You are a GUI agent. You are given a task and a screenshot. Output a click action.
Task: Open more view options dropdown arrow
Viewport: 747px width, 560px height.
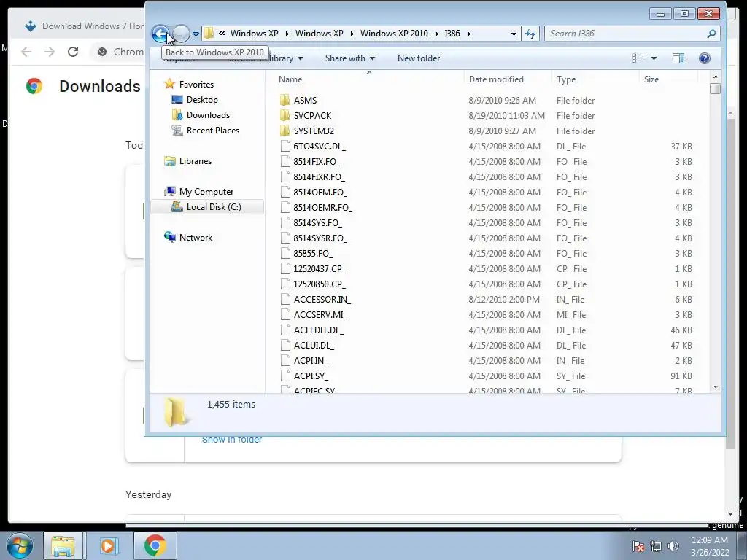tap(654, 58)
